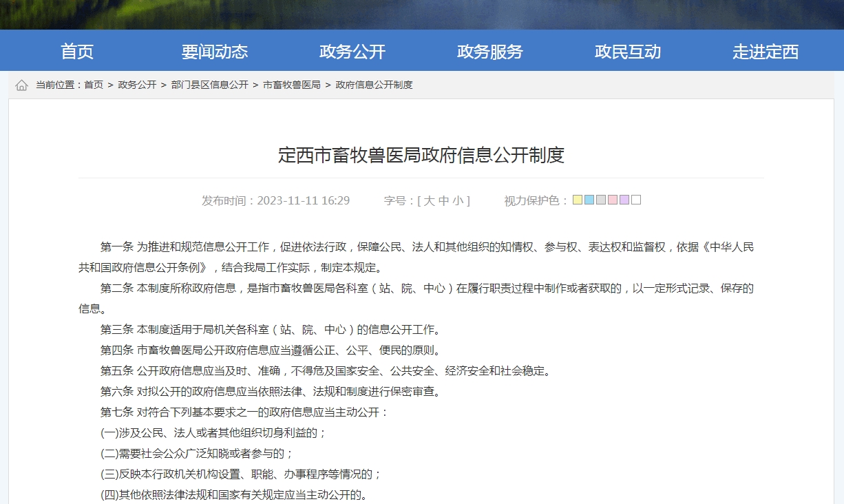Open the 走进定西 navigation menu
The height and width of the screenshot is (504, 844).
(x=764, y=51)
